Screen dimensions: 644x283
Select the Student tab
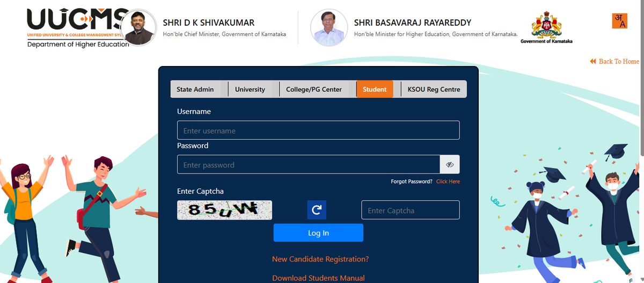coord(375,89)
